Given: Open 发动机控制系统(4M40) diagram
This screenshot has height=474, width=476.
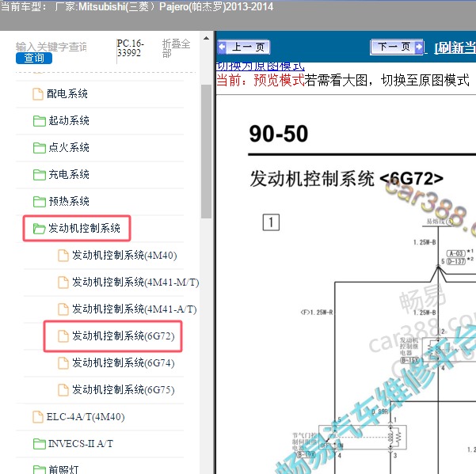Looking at the screenshot, I should (x=124, y=256).
